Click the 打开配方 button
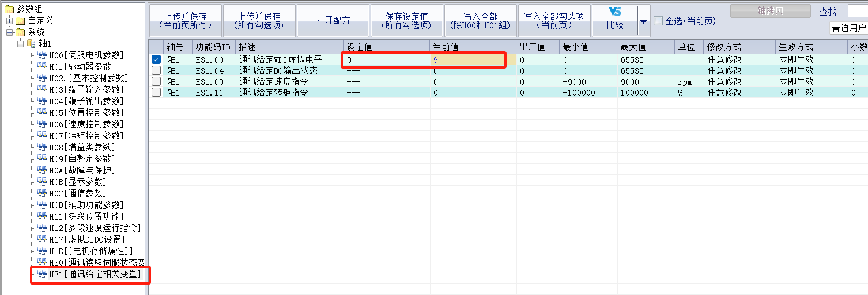The width and height of the screenshot is (868, 295). pos(333,21)
